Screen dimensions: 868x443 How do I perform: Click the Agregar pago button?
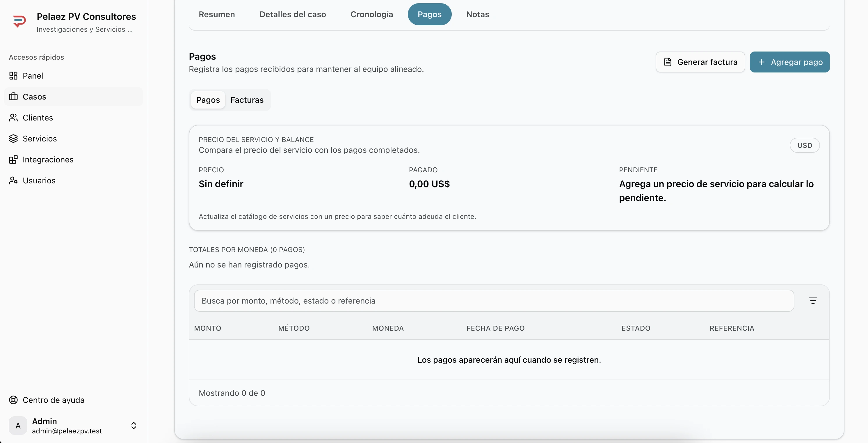[x=790, y=62]
